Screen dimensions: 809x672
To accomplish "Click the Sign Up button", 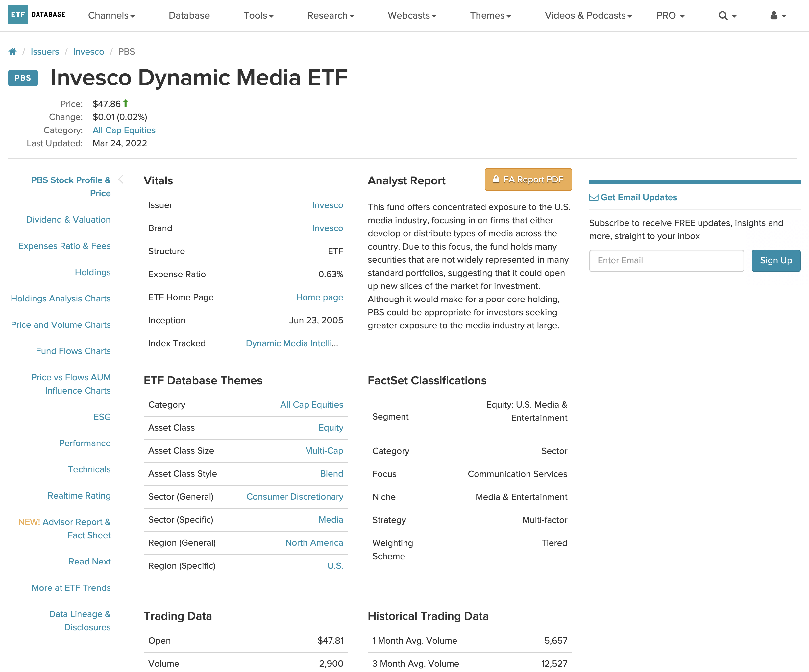I will click(776, 261).
